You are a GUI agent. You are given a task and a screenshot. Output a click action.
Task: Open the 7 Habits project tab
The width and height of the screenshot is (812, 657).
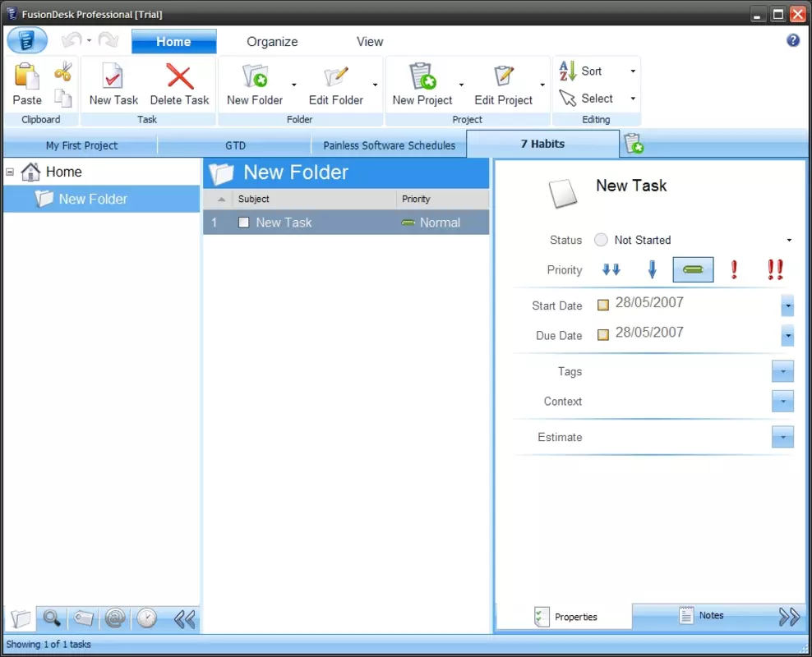tap(542, 144)
